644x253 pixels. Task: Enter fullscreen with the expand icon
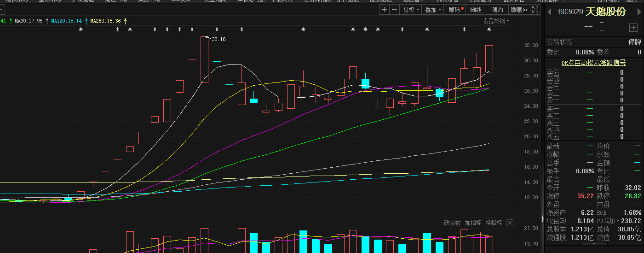[535, 10]
